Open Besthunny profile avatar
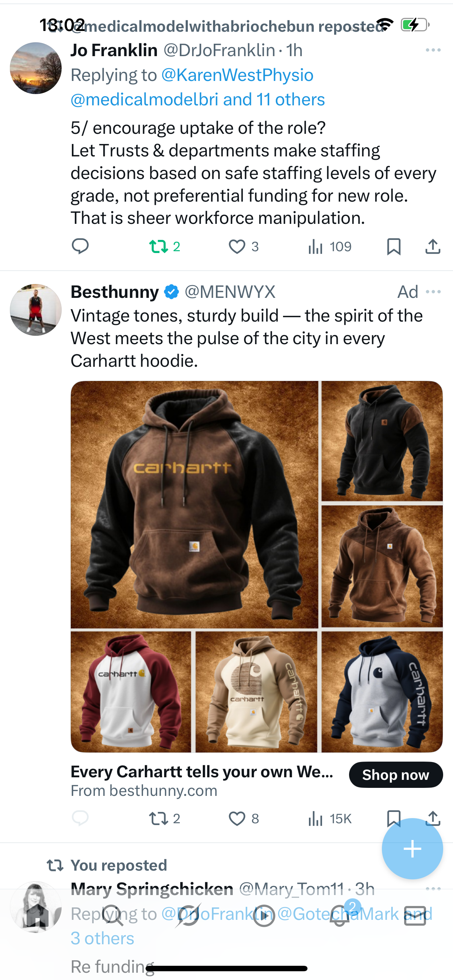 [36, 310]
